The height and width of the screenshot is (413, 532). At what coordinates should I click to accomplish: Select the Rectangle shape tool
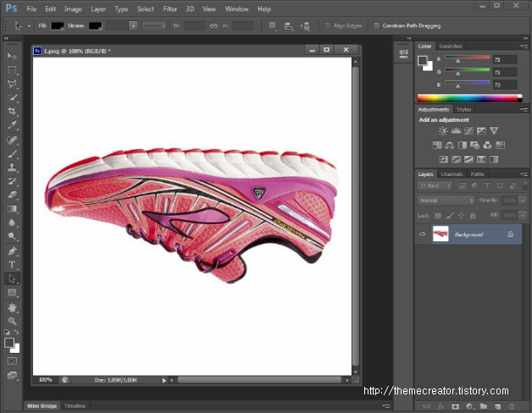[x=12, y=292]
